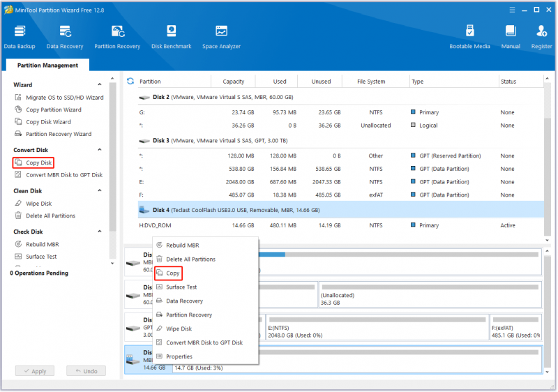Collapse the Clean Disk section
558x392 pixels.
click(100, 190)
